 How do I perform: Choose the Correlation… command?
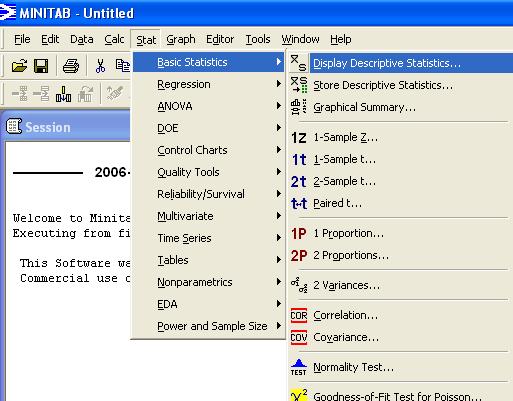pyautogui.click(x=401, y=315)
